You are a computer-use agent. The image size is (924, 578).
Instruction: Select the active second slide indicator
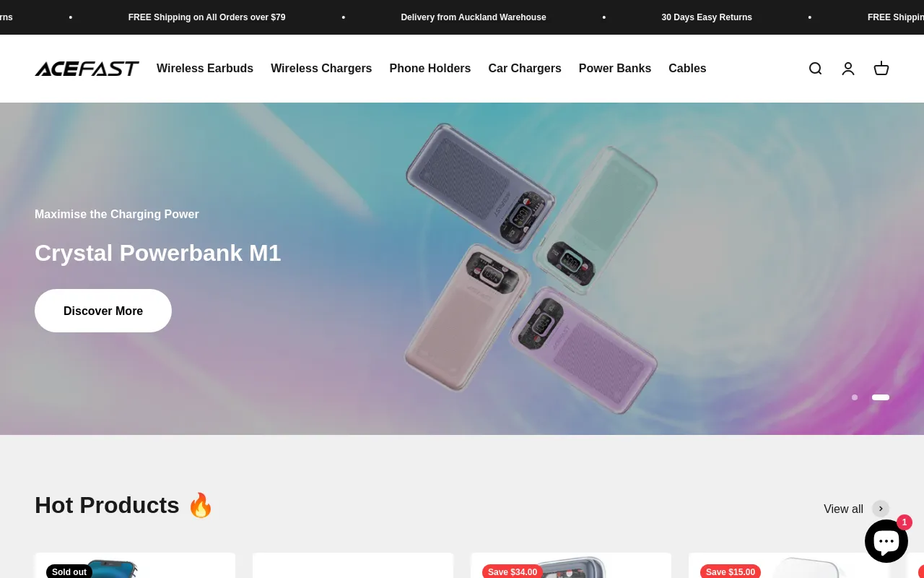tap(881, 397)
